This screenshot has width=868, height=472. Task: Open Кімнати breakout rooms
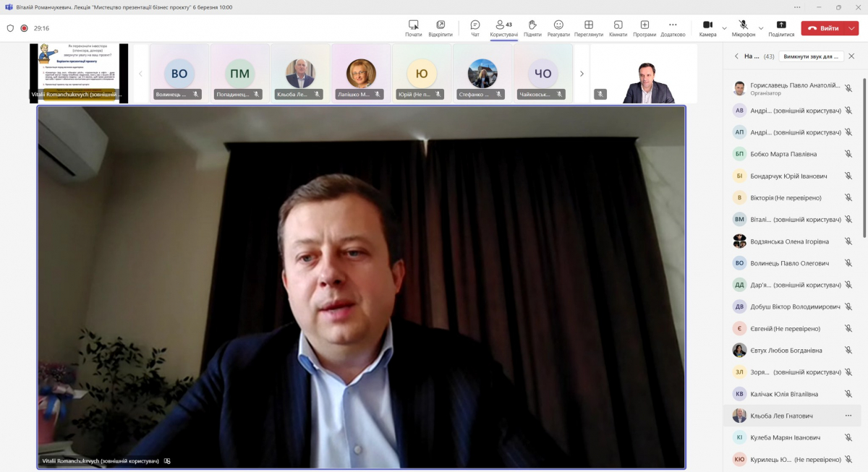tap(618, 27)
